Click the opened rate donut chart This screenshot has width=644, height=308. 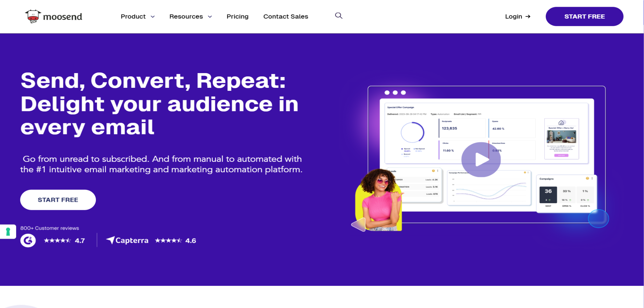click(413, 132)
